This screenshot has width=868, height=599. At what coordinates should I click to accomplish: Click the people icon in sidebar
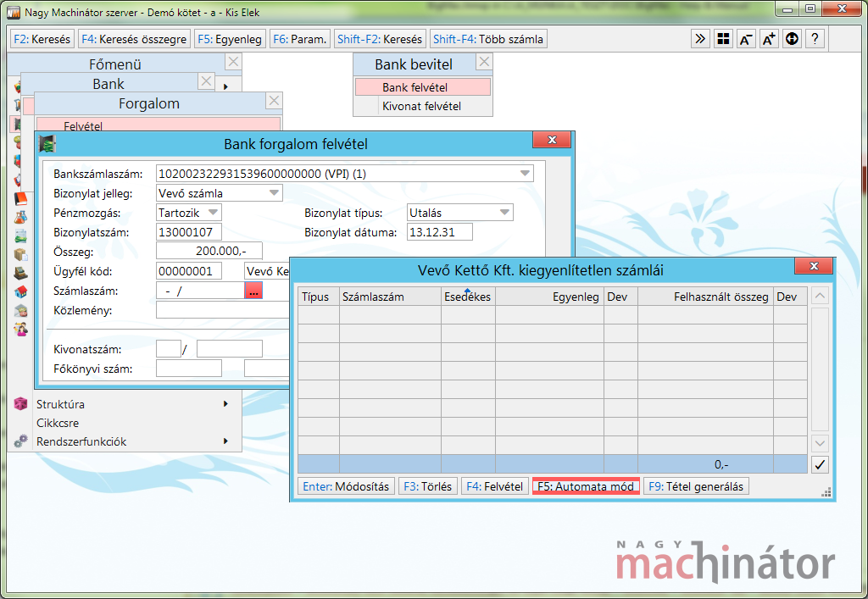tap(20, 329)
